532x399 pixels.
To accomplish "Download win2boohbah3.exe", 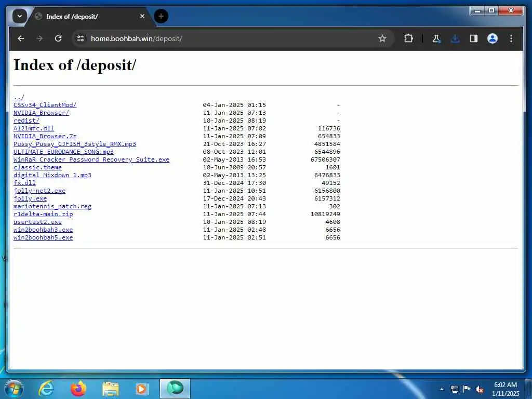I will click(43, 230).
